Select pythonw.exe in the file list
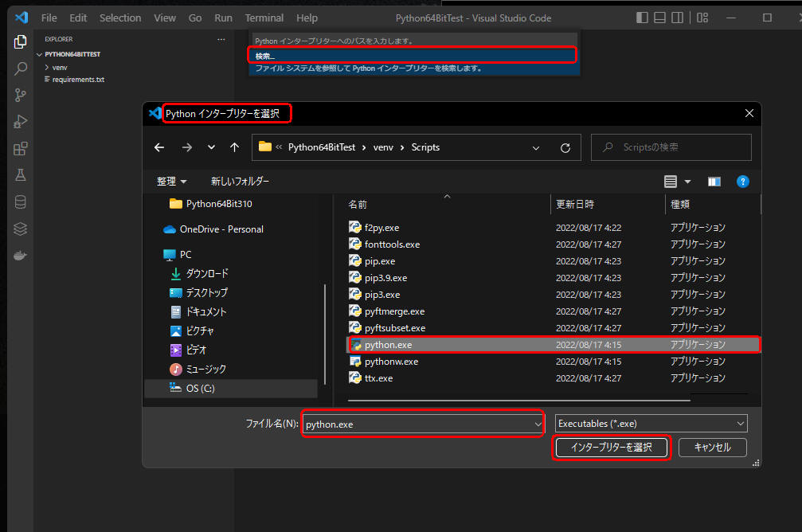Image resolution: width=802 pixels, height=532 pixels. click(554, 362)
